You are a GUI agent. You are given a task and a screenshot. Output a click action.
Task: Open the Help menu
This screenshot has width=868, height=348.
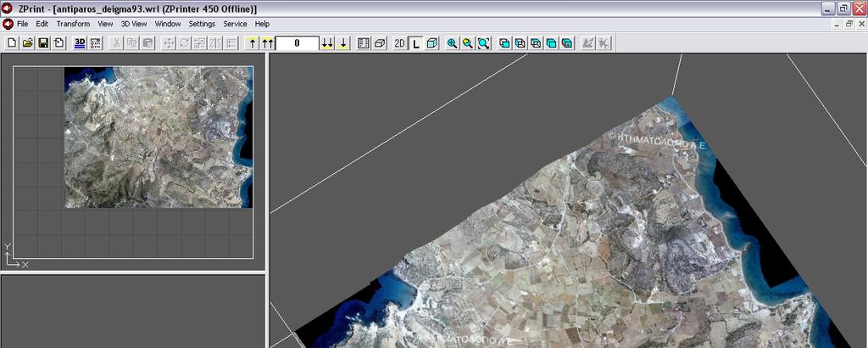[263, 24]
